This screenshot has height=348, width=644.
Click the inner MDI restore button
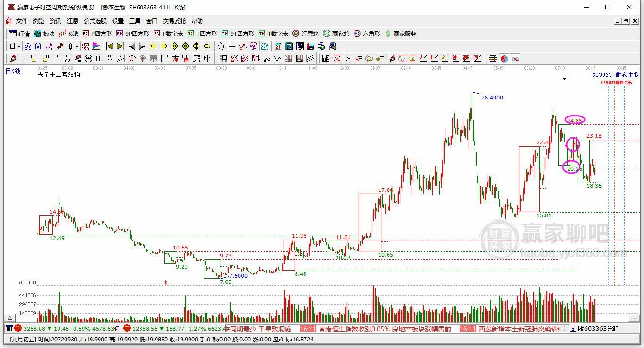(x=626, y=21)
